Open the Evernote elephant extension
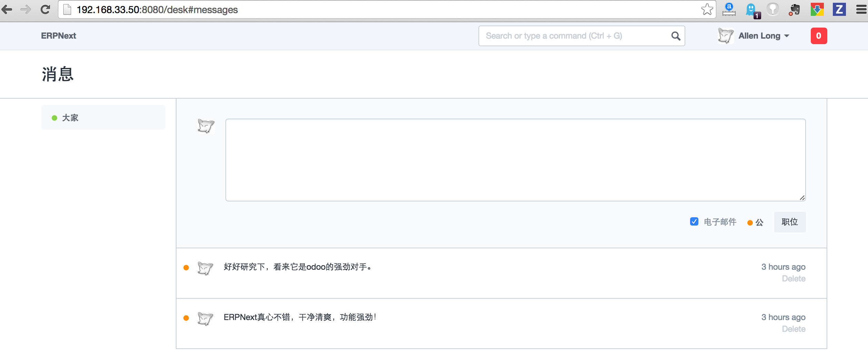Screen dimensions: 868x358 click(x=795, y=10)
